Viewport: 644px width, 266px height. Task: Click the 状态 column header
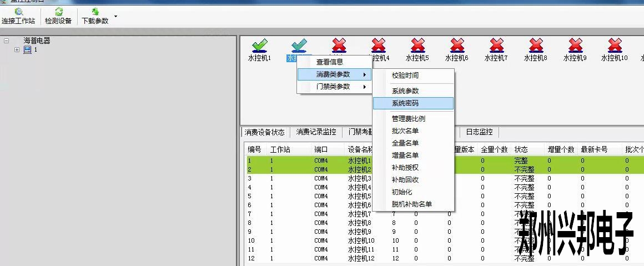pyautogui.click(x=521, y=150)
